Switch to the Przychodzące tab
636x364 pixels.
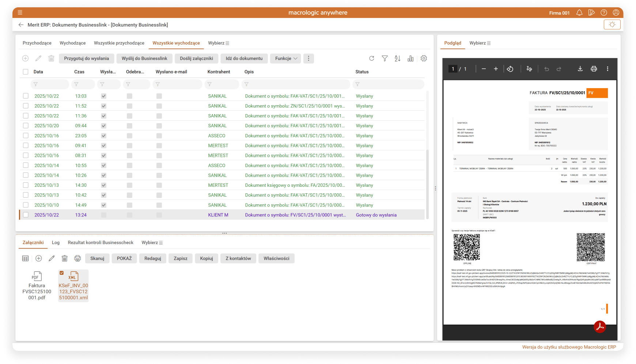[37, 43]
